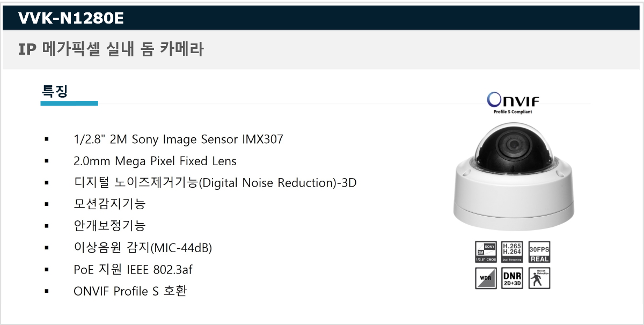Select the 이상음원 감지(MIC-44dB) item
Image resolution: width=644 pixels, height=325 pixels.
[143, 248]
